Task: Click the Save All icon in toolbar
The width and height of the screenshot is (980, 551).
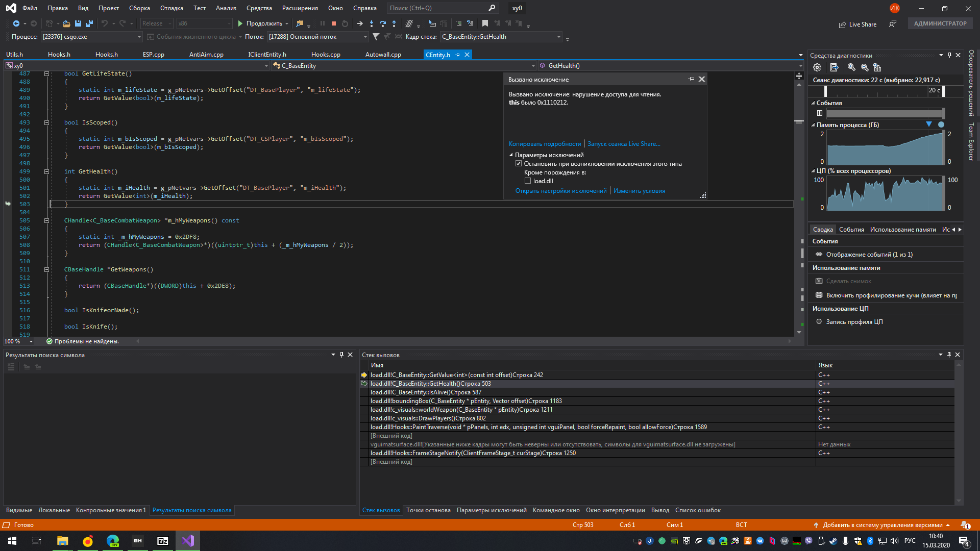Action: (x=89, y=23)
